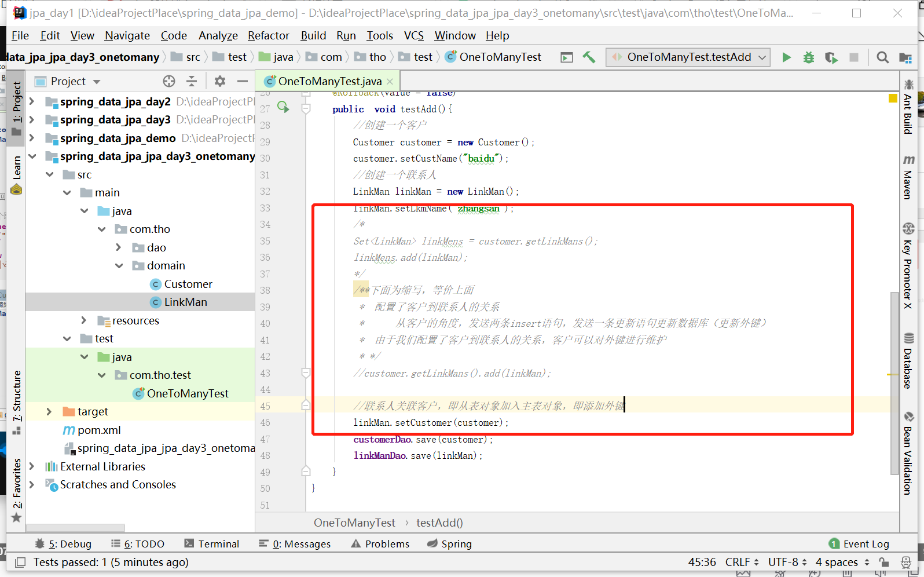Open Search Everywhere magnifier icon

click(x=882, y=57)
